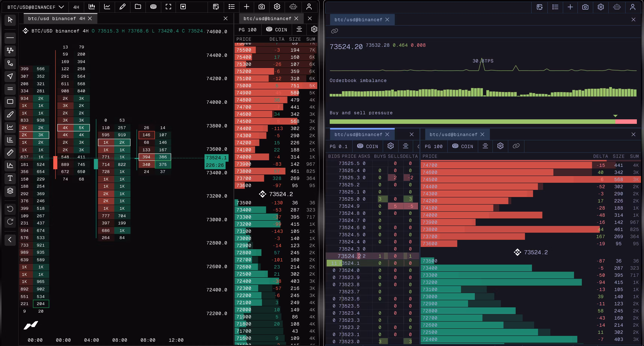Viewport: 644px width, 346px height.
Task: Toggle fullscreen mode icon
Action: [168, 7]
